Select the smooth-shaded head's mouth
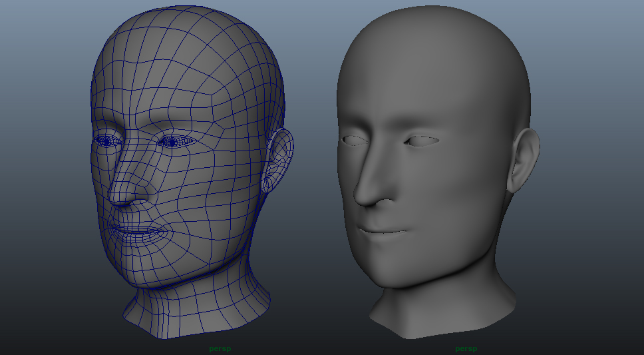The image size is (644, 355). [x=383, y=231]
